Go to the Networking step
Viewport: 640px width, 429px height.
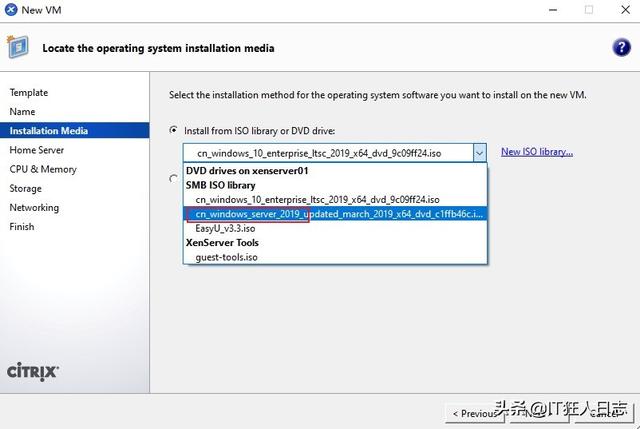point(34,207)
